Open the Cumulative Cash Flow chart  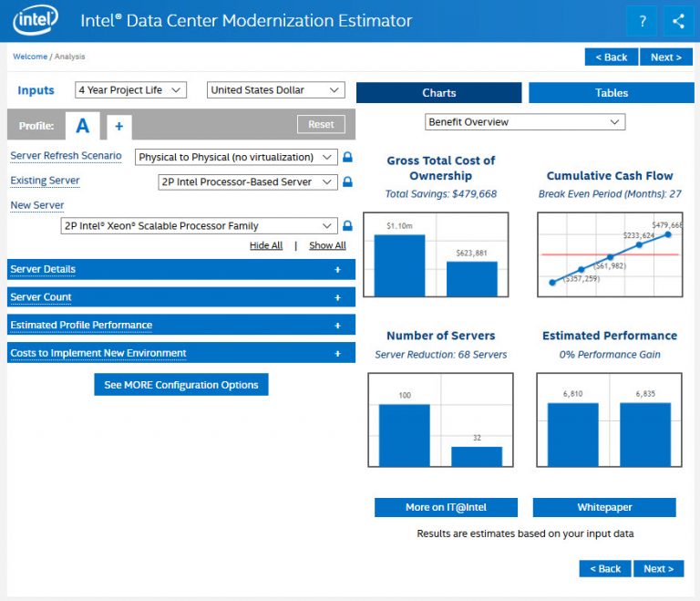[610, 254]
